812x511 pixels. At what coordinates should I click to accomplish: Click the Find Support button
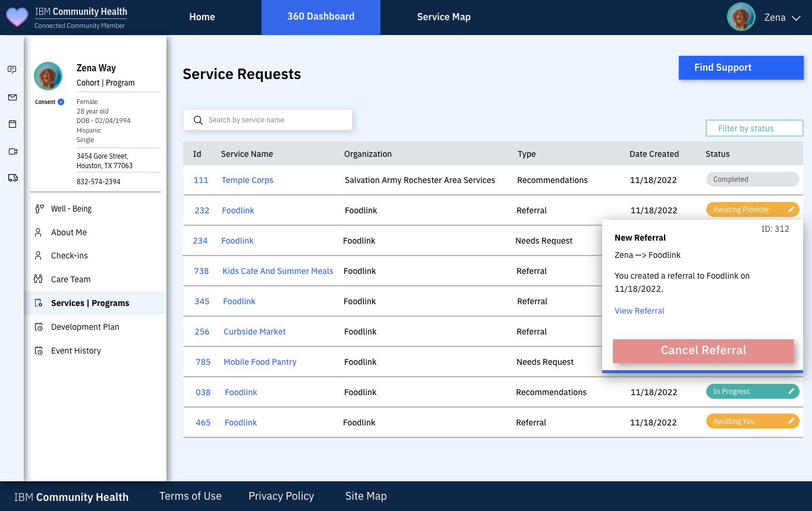741,68
